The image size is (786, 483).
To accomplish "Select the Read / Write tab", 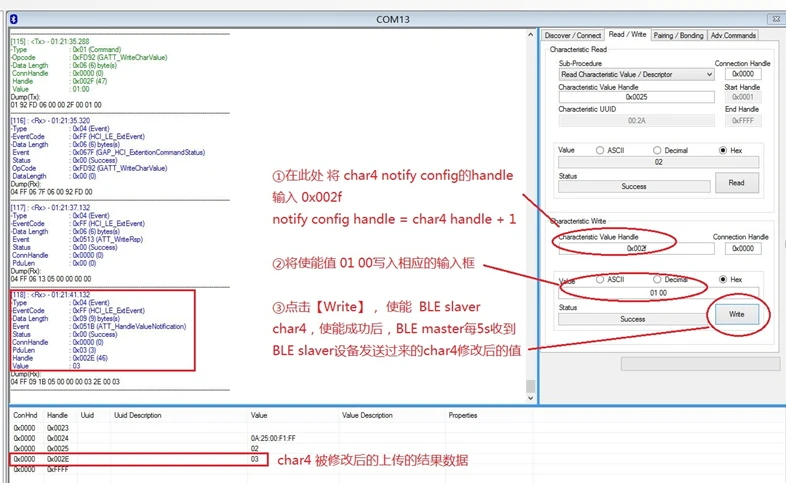I will (627, 34).
